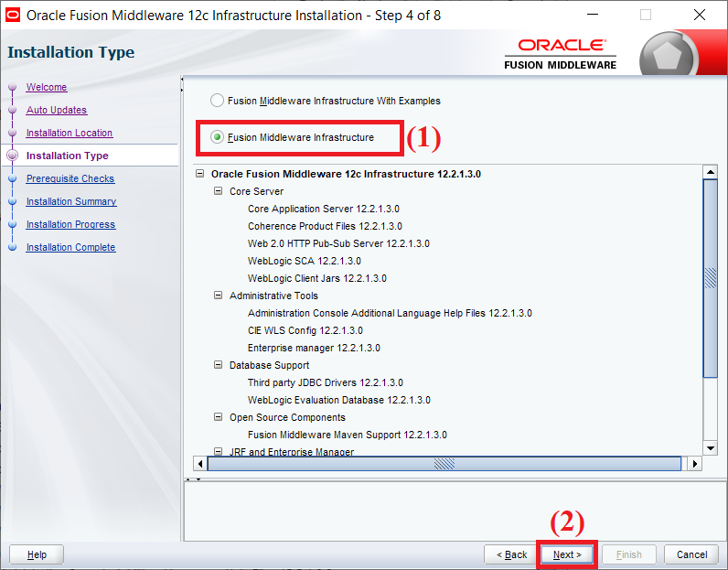Select Web 2.0 HTTP Pub-Sub Server row
This screenshot has height=570, width=728.
point(338,243)
